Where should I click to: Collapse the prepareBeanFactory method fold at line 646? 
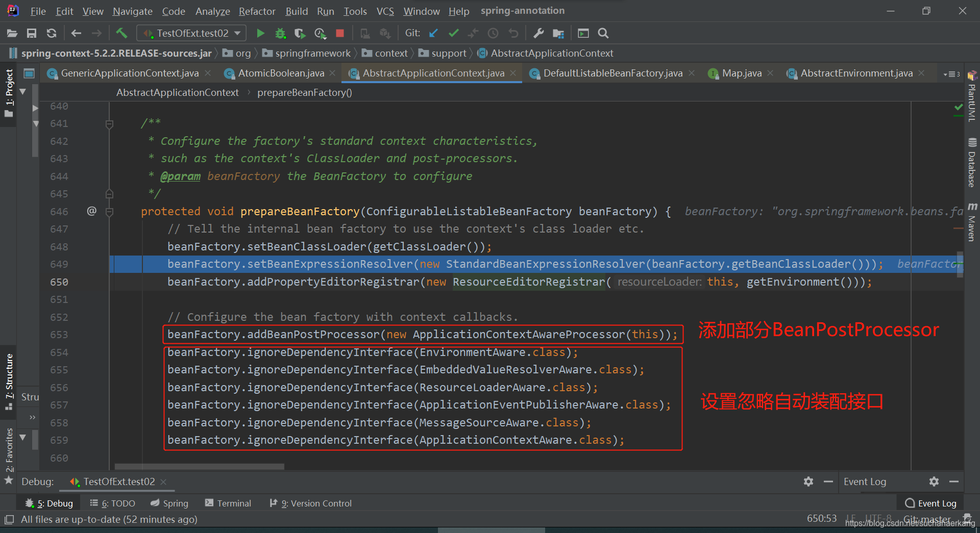pos(109,212)
